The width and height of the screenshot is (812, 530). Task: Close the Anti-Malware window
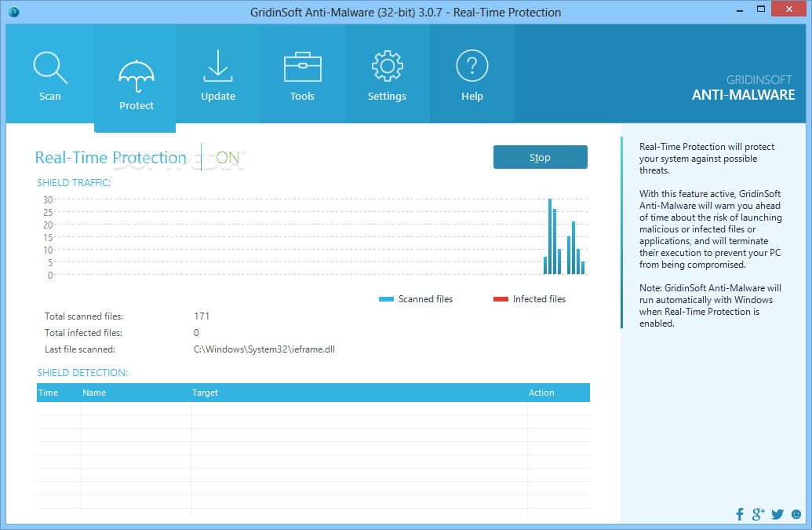[788, 9]
